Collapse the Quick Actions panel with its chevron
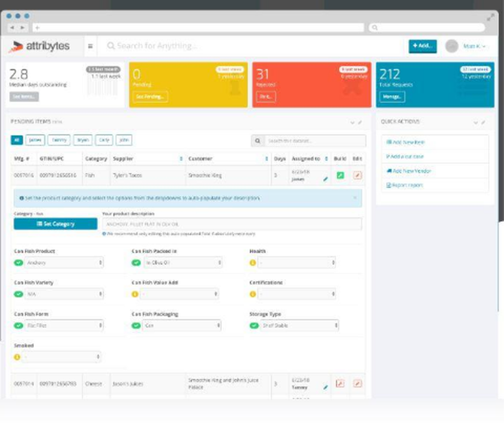The image size is (504, 423). (476, 122)
